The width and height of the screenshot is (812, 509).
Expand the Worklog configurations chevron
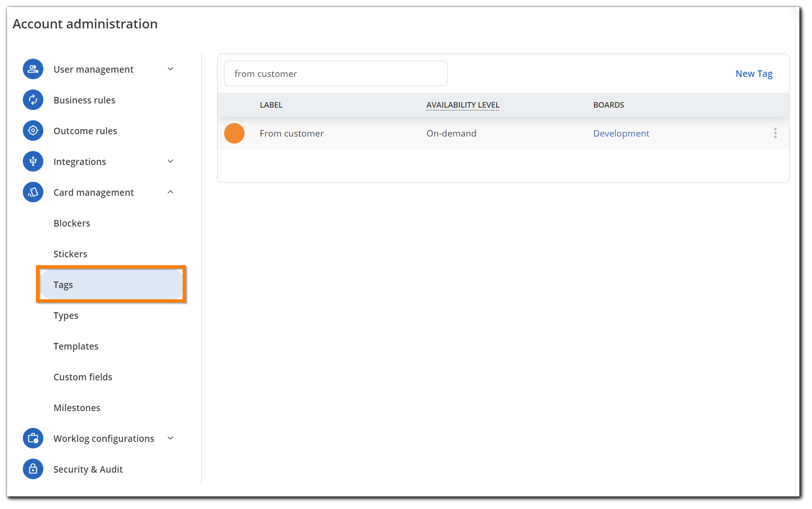(x=171, y=438)
